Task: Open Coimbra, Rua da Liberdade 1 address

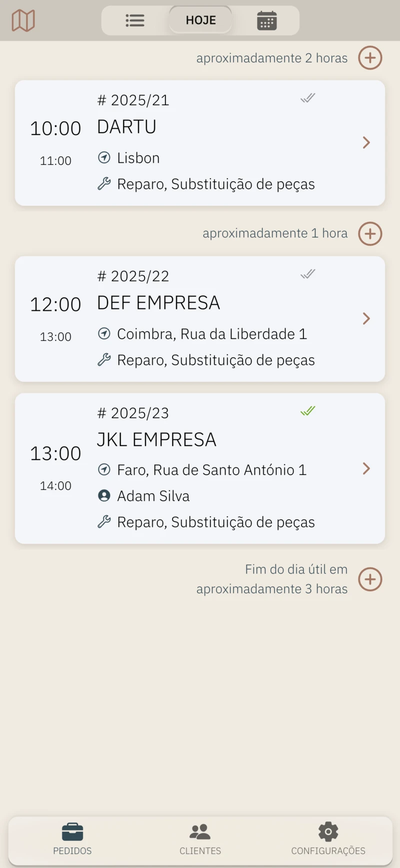Action: [x=211, y=334]
